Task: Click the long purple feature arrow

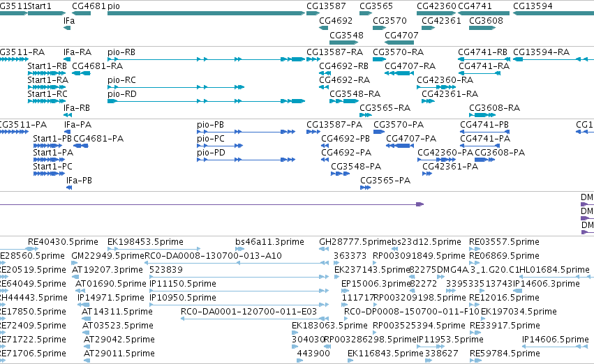Action: pos(211,204)
